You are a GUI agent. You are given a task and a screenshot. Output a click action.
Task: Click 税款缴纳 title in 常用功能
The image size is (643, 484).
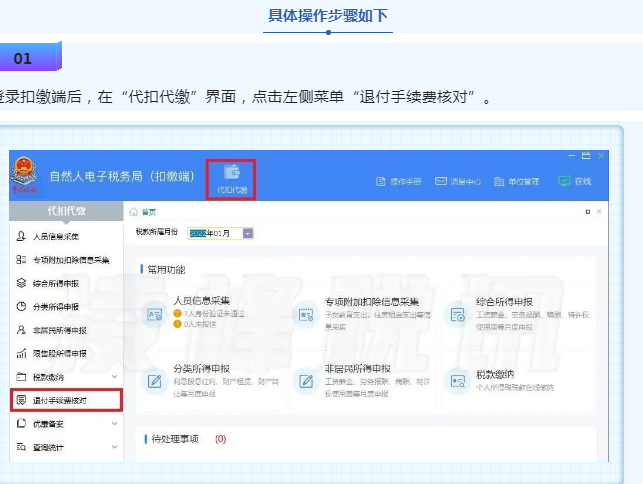[495, 374]
